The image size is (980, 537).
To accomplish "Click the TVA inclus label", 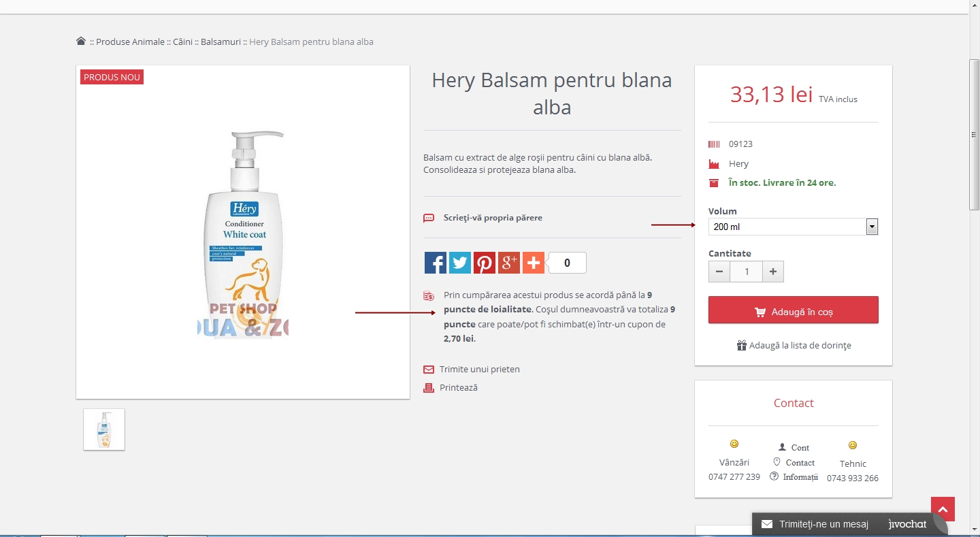I will point(838,99).
